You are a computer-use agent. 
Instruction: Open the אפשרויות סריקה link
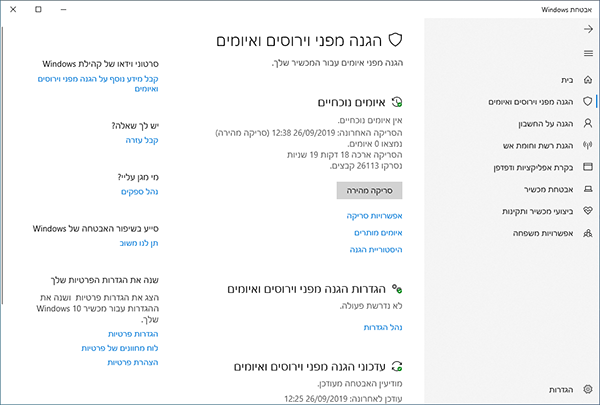pos(375,216)
